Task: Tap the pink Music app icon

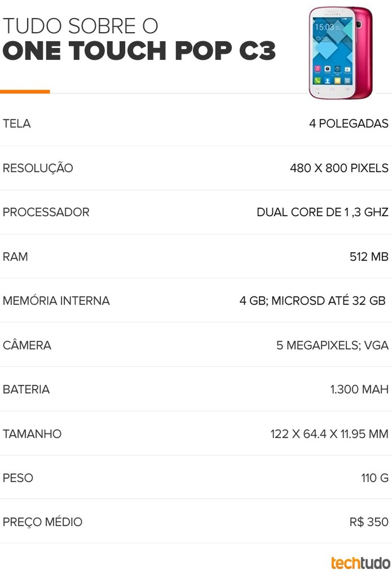Action: 318,69
